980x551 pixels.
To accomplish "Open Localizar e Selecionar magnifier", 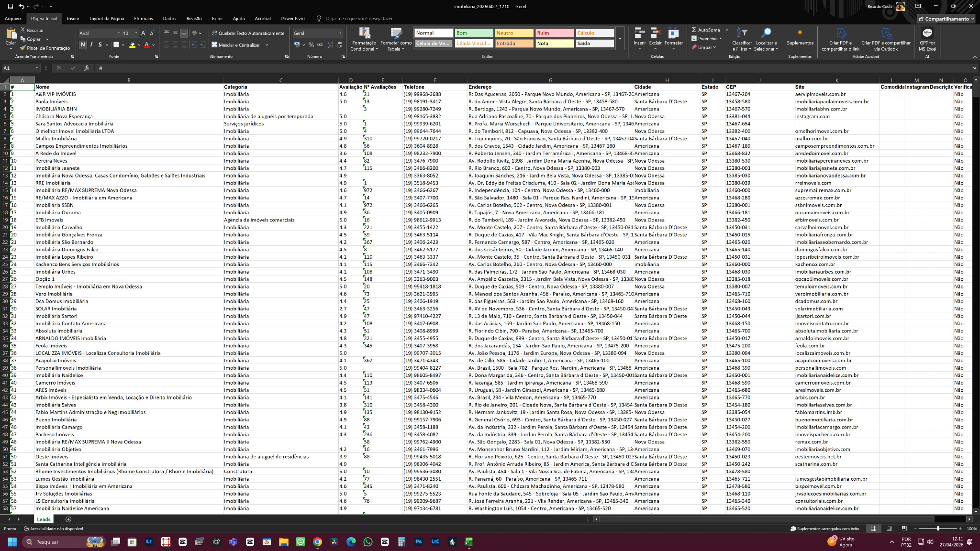I will pyautogui.click(x=766, y=39).
